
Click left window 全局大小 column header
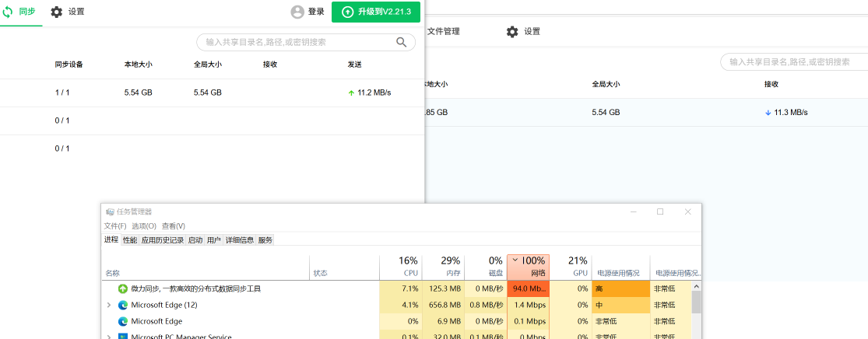208,65
